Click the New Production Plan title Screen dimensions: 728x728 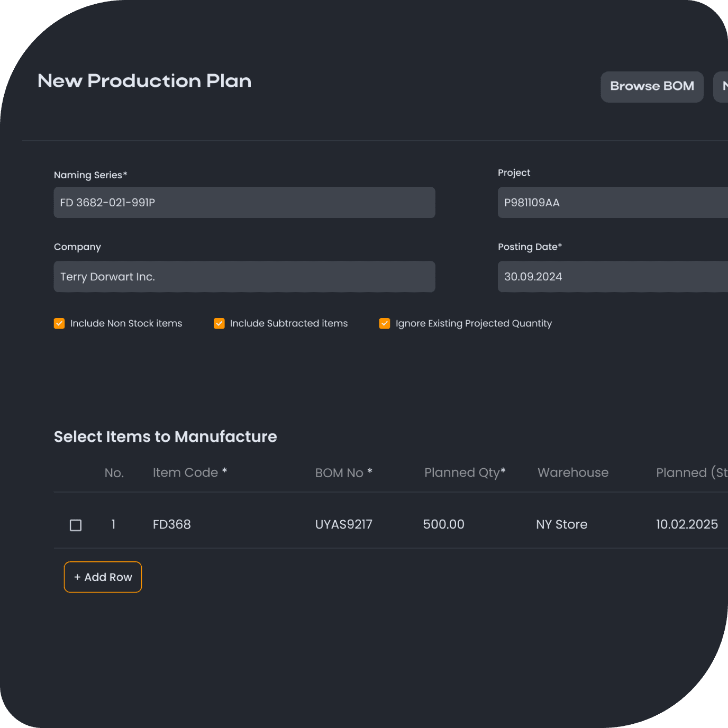(x=144, y=81)
